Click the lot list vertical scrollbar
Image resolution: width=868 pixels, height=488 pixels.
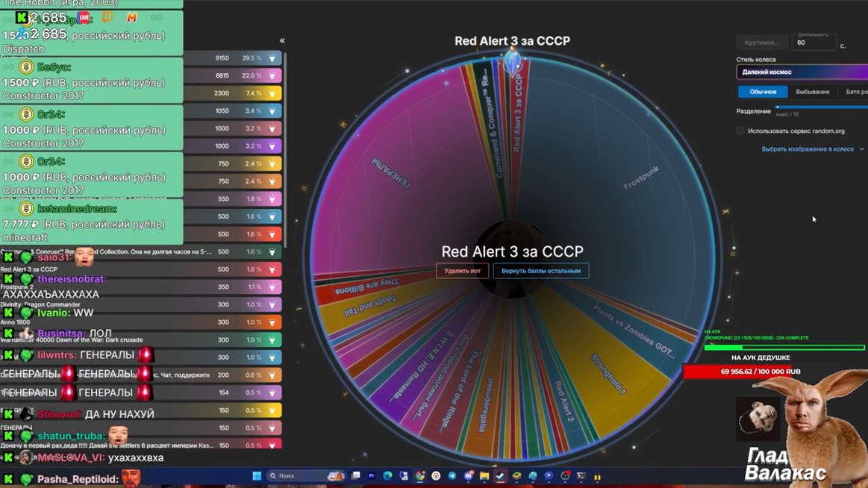[x=285, y=149]
